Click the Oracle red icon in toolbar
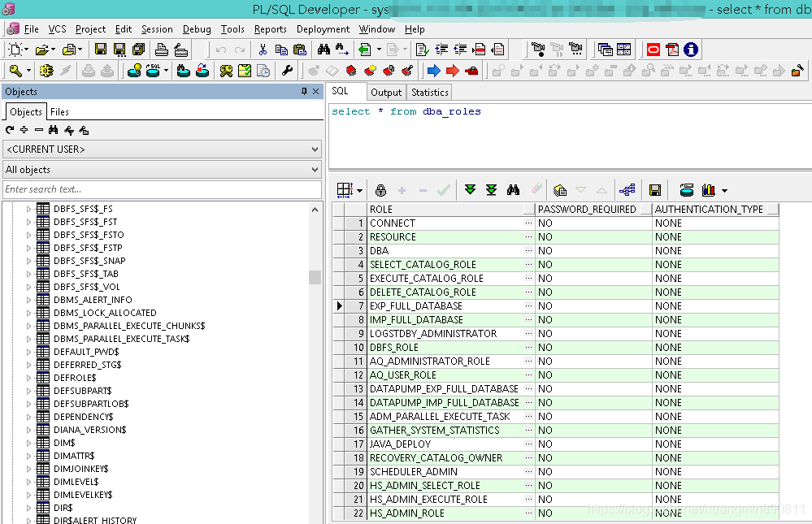 coord(654,50)
